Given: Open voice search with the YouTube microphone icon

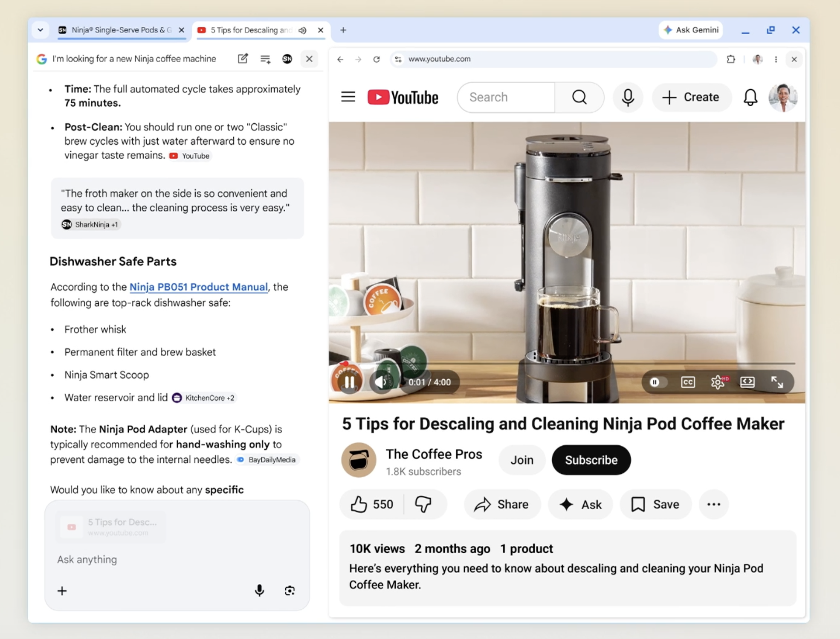Looking at the screenshot, I should [x=628, y=97].
